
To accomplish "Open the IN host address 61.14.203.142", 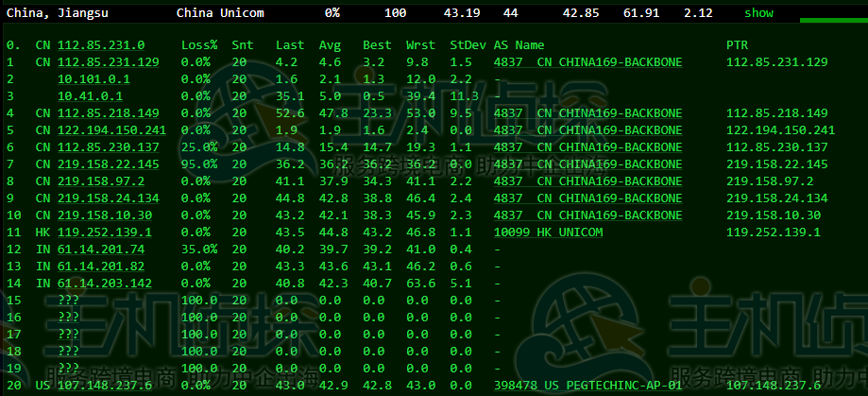I will [104, 284].
